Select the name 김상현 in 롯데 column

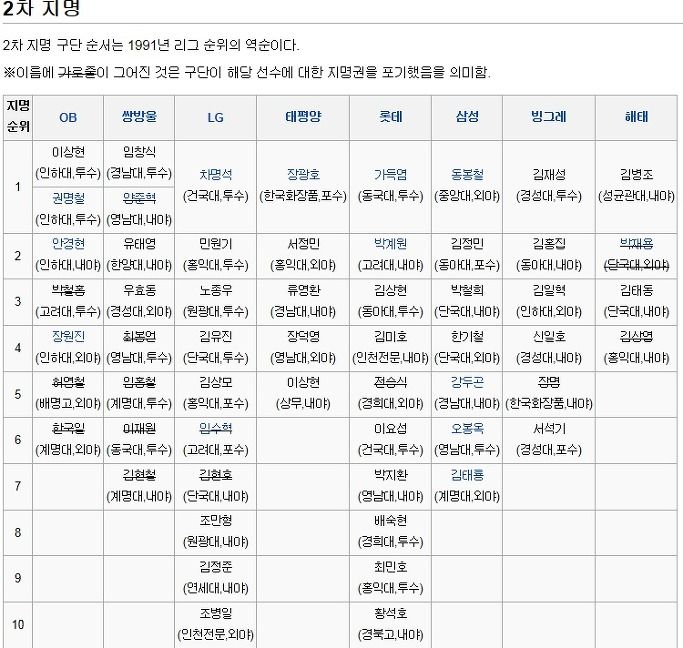tap(391, 290)
